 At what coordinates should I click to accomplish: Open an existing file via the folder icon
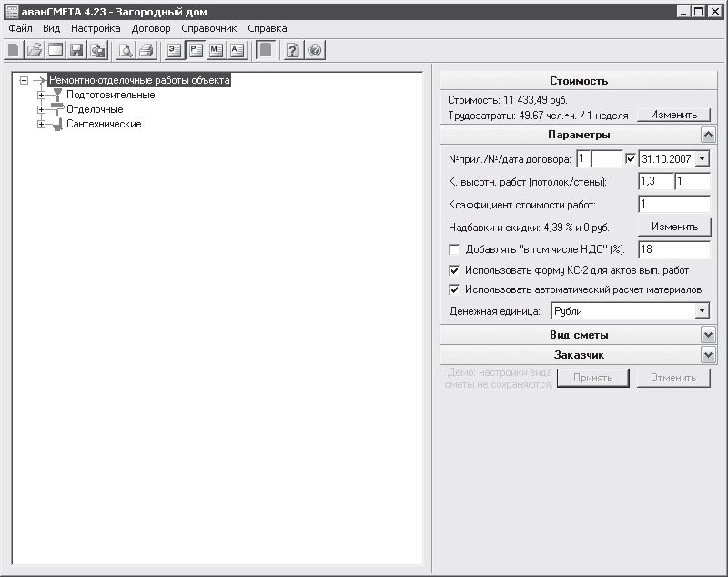pyautogui.click(x=35, y=50)
